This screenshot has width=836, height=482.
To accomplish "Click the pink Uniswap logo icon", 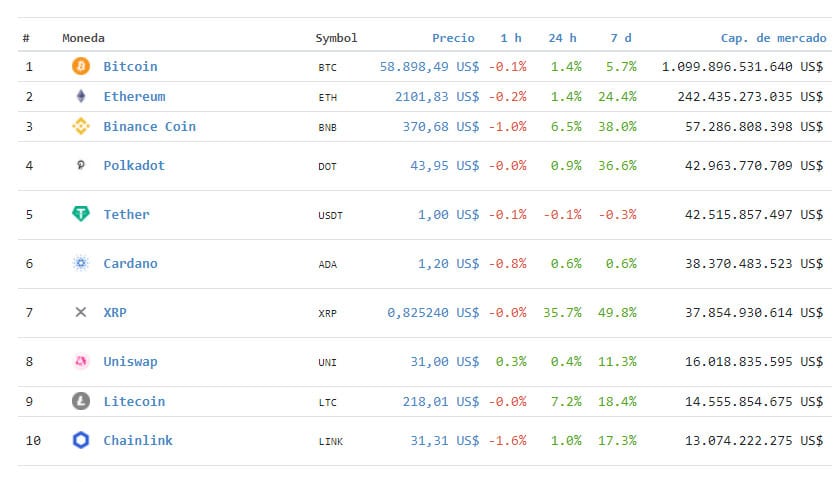I will click(x=81, y=362).
